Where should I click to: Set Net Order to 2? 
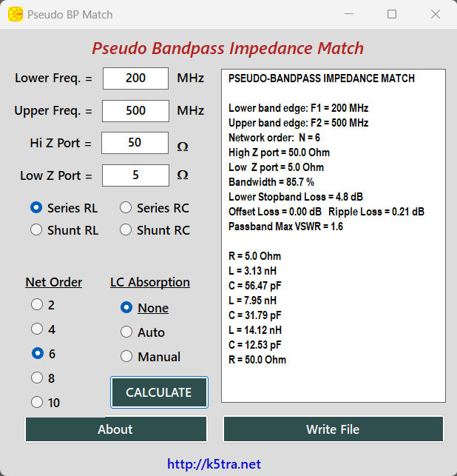[37, 305]
